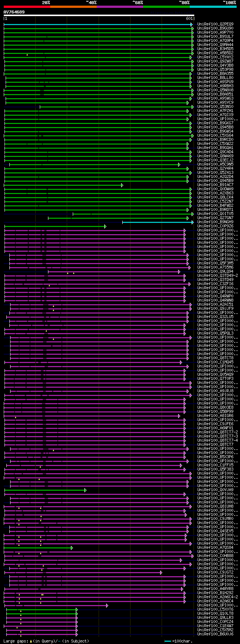Viewport: 240px width, 644px height.
Task: Click the cyan ~100% identity legend segment
Action: pyautogui.click(x=213, y=7)
